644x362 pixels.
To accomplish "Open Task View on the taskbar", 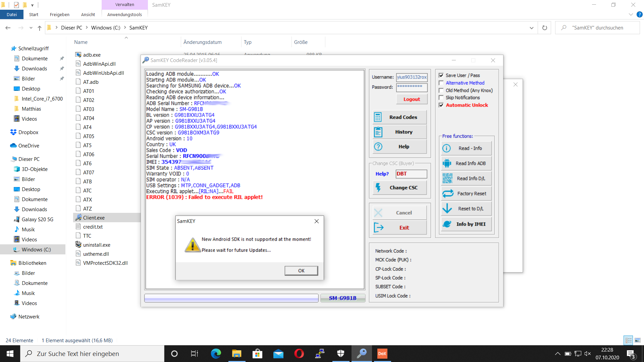I will [195, 354].
